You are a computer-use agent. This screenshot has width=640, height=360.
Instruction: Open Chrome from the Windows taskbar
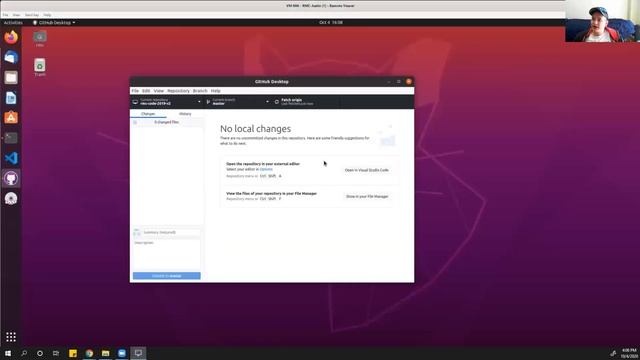coord(89,353)
